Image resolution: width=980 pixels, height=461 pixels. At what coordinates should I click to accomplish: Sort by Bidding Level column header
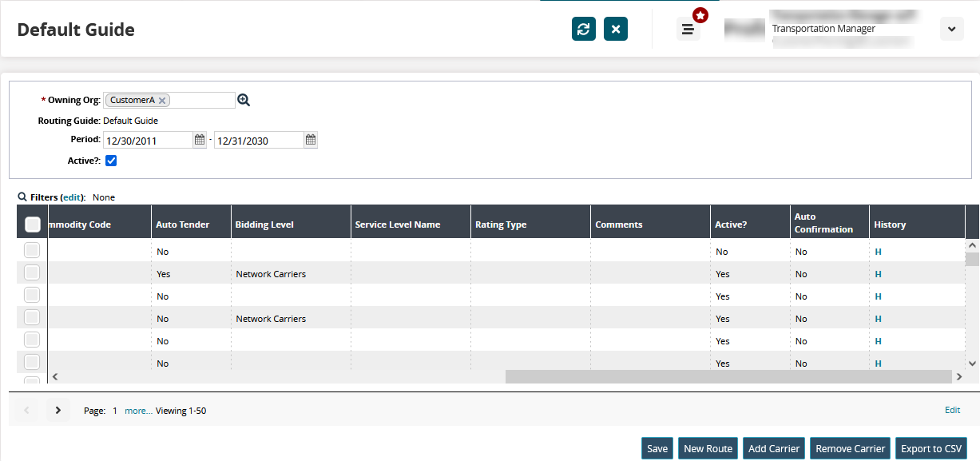pyautogui.click(x=264, y=225)
